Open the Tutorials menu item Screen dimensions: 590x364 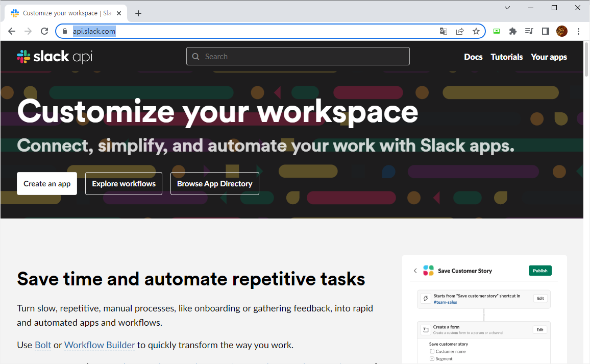pos(506,57)
